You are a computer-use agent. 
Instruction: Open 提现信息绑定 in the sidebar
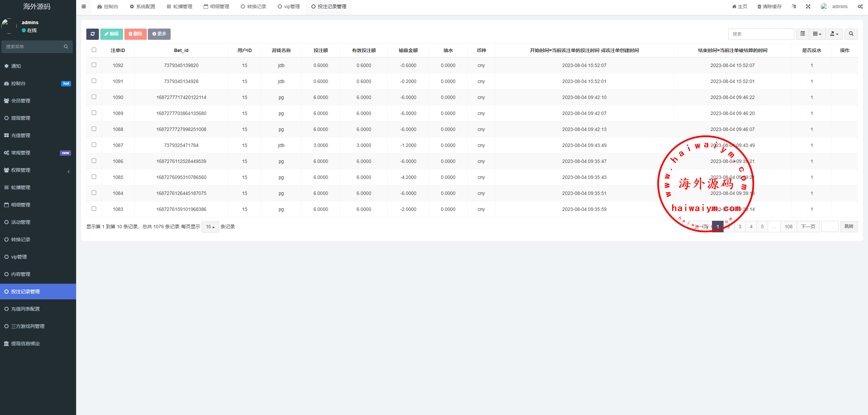pyautogui.click(x=38, y=344)
